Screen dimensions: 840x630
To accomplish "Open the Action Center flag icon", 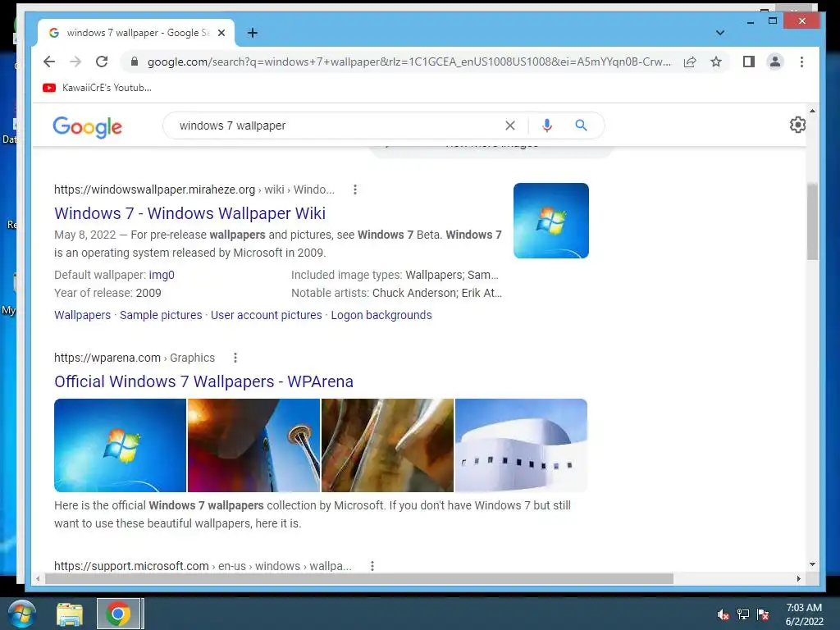I will [763, 614].
